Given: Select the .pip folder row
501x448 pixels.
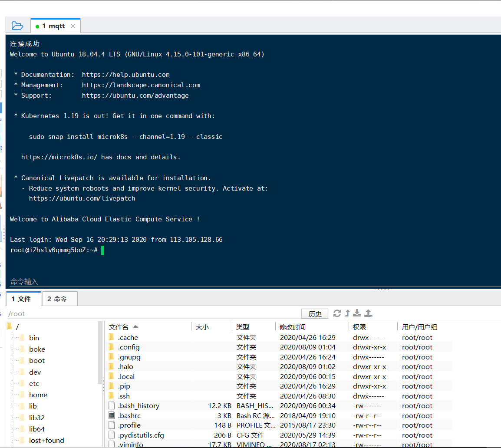Looking at the screenshot, I should 279,386.
